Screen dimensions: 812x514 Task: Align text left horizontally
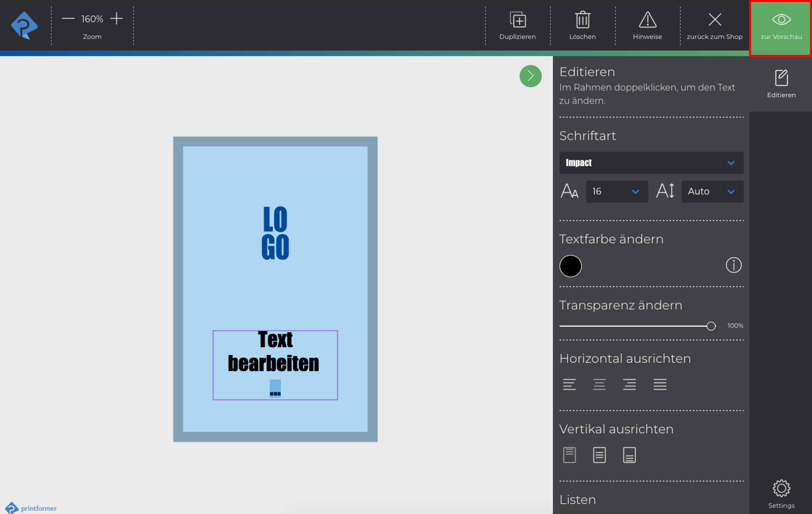pyautogui.click(x=569, y=385)
